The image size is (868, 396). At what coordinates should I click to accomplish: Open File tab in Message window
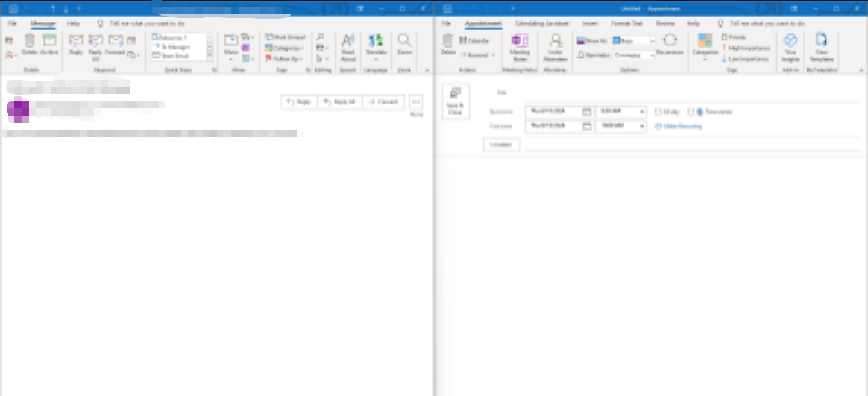click(x=12, y=24)
